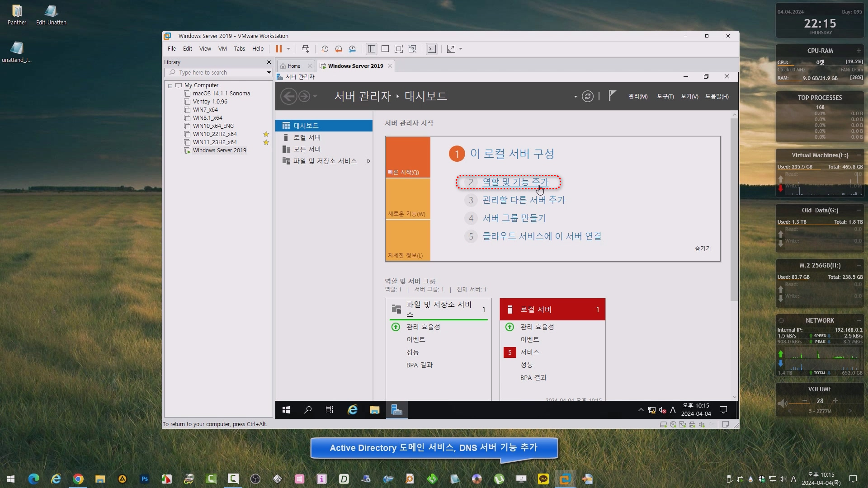The height and width of the screenshot is (488, 868).
Task: Select WIN7_x64 in the library
Action: [x=205, y=110]
